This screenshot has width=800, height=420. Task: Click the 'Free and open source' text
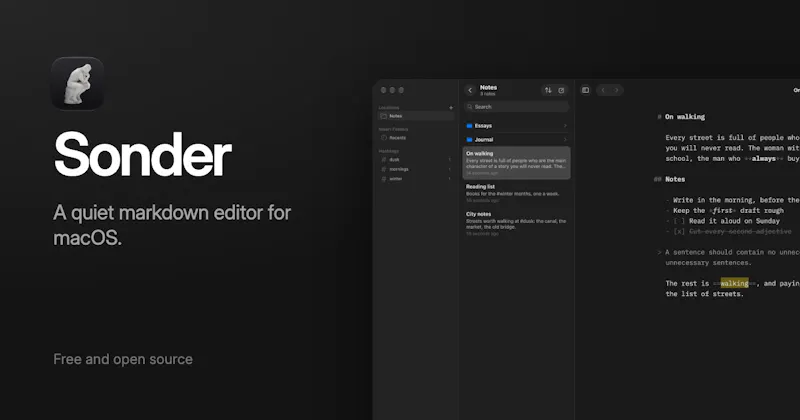(x=123, y=359)
